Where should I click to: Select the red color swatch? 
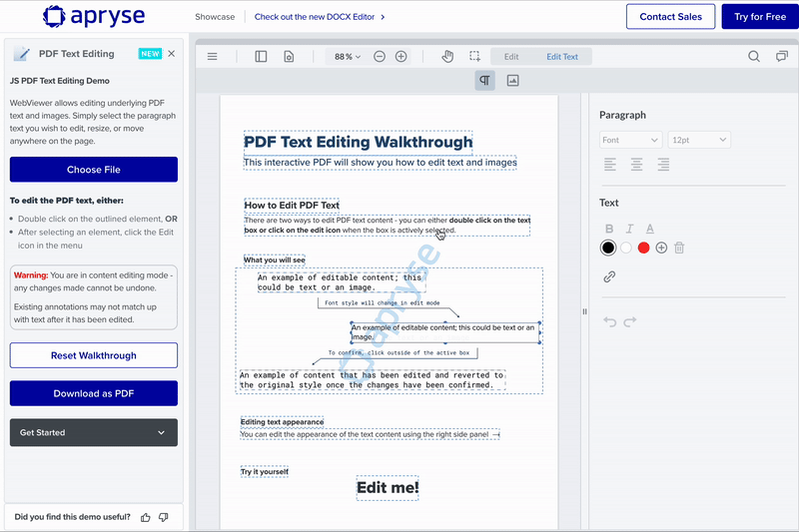click(643, 248)
